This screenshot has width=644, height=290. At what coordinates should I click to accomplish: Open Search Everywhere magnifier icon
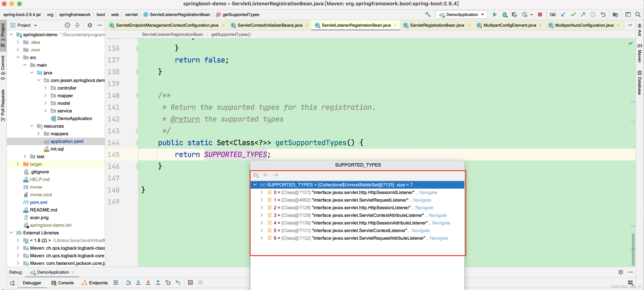click(638, 14)
